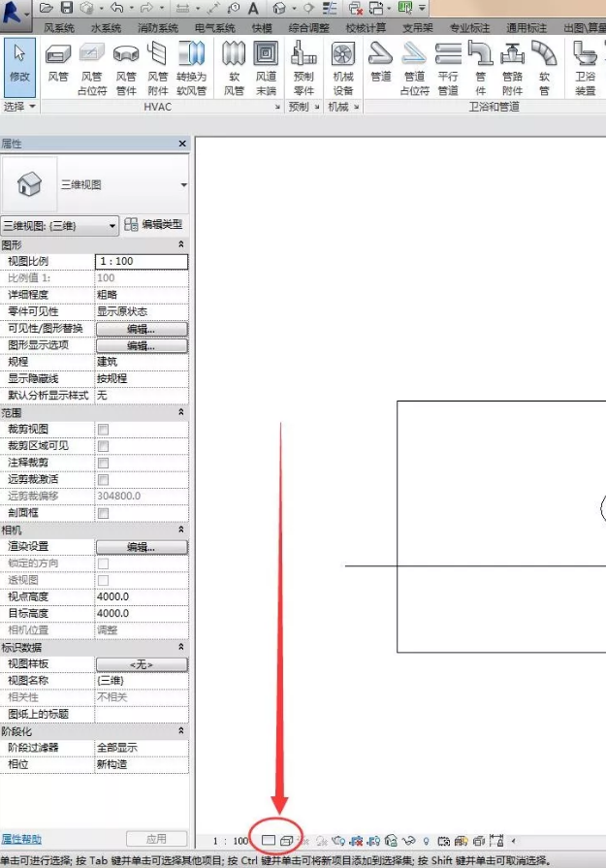Open the 综合调整 ribbon tab
The width and height of the screenshot is (606, 868).
pos(308,28)
